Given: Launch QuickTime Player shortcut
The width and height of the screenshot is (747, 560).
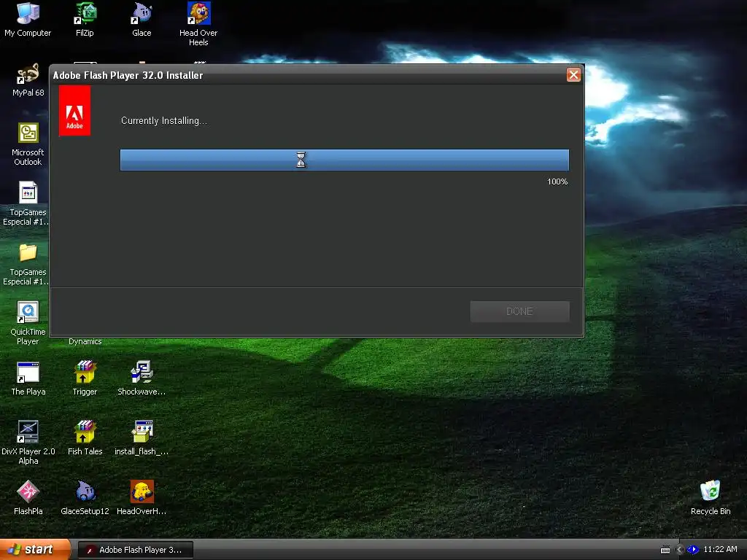Looking at the screenshot, I should click(28, 323).
